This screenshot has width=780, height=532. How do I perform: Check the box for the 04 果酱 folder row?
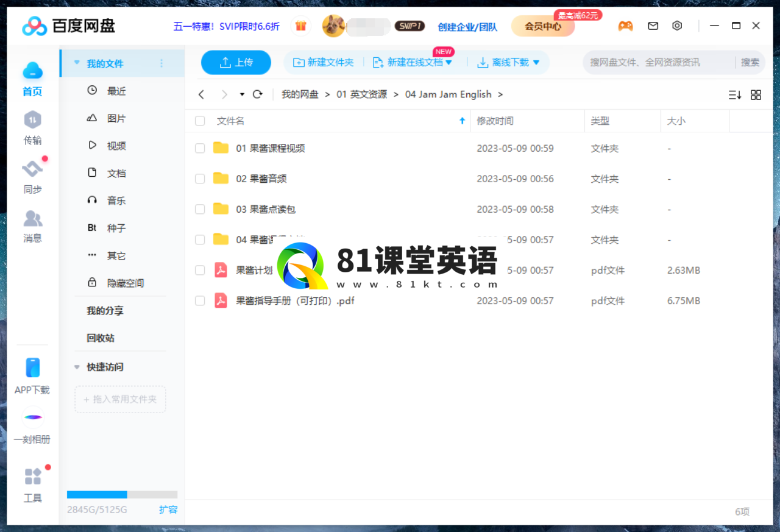(200, 239)
